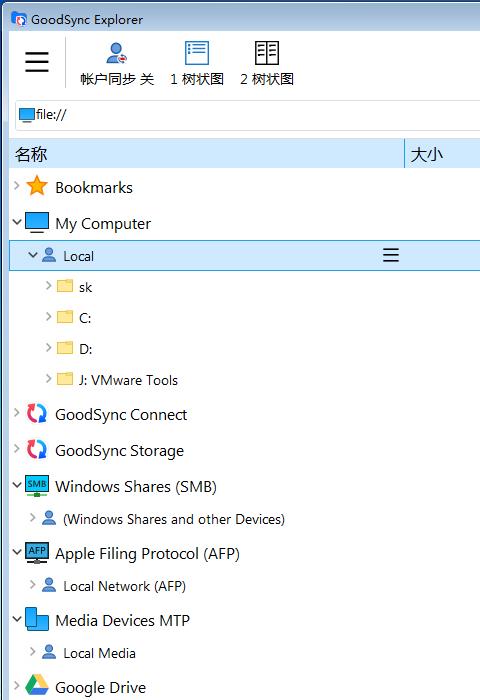Switch to 2 树状图 dual tree view
480x700 pixels.
coord(267,64)
